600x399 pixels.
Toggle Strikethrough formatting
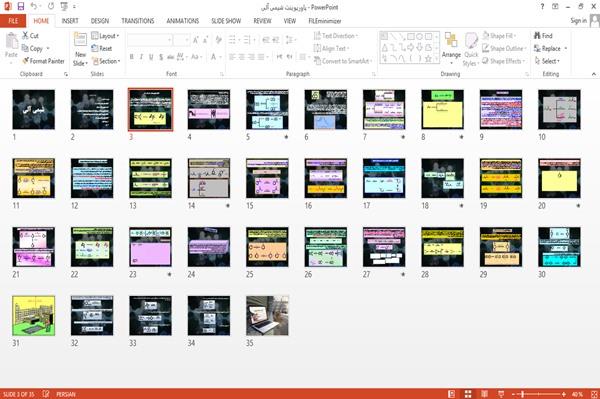click(x=170, y=57)
